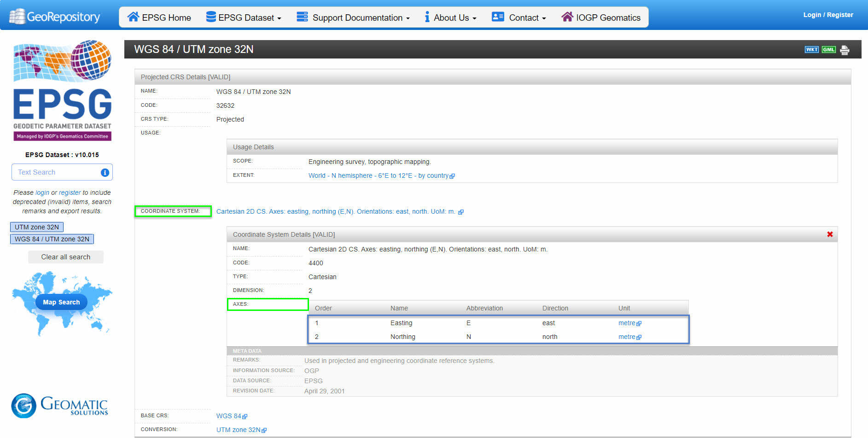Print the WGS 84 / UTM zone 32N page
The height and width of the screenshot is (438, 868).
click(x=845, y=50)
